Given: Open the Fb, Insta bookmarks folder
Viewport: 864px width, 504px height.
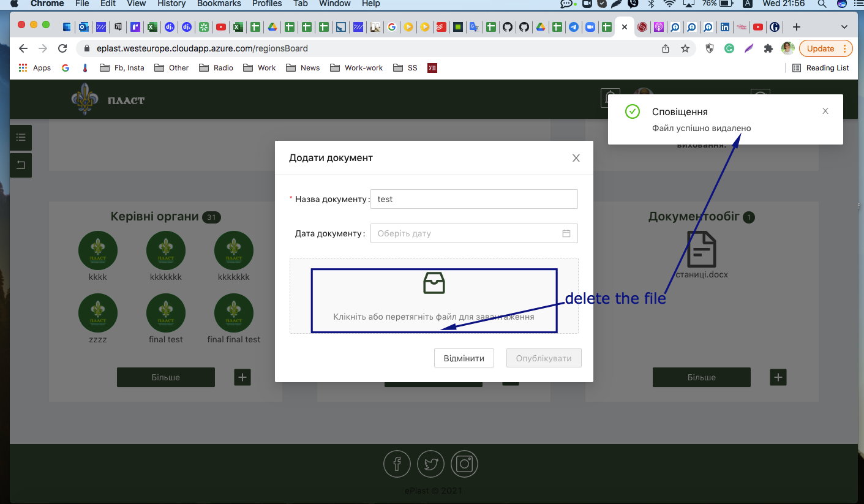Looking at the screenshot, I should click(122, 67).
